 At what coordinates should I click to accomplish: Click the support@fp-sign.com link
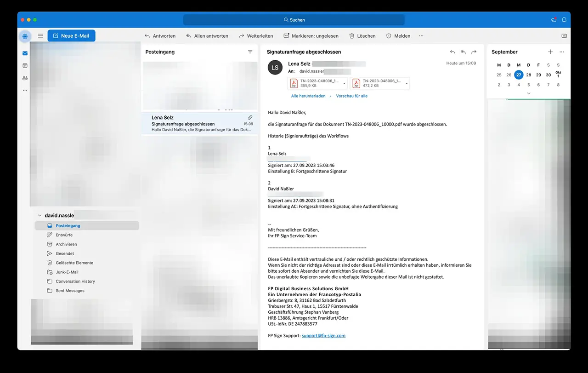(323, 336)
